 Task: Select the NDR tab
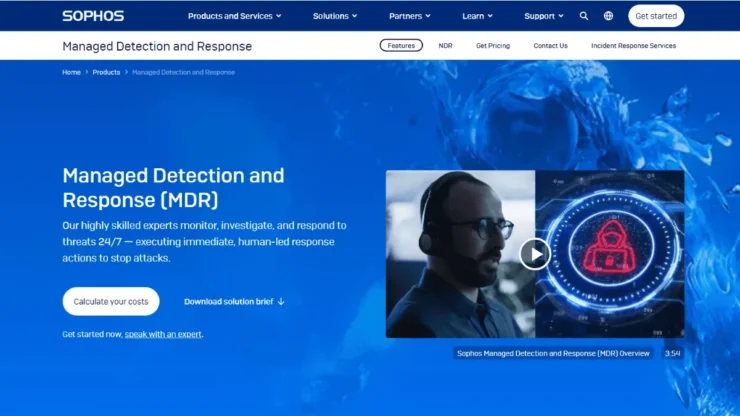(x=445, y=46)
